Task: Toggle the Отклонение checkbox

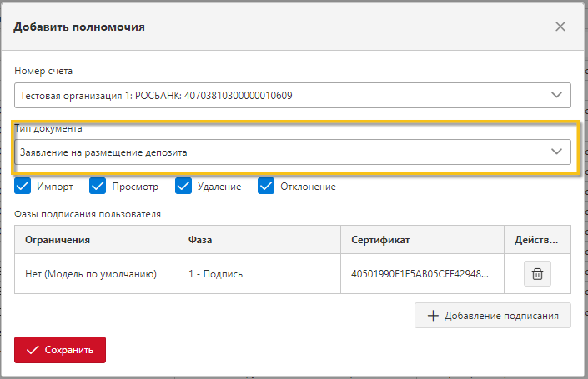Action: point(266,186)
